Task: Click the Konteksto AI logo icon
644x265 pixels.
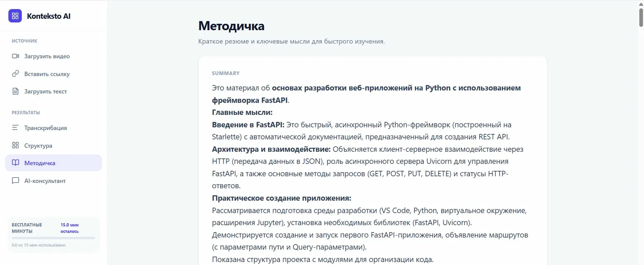Action: tap(15, 16)
